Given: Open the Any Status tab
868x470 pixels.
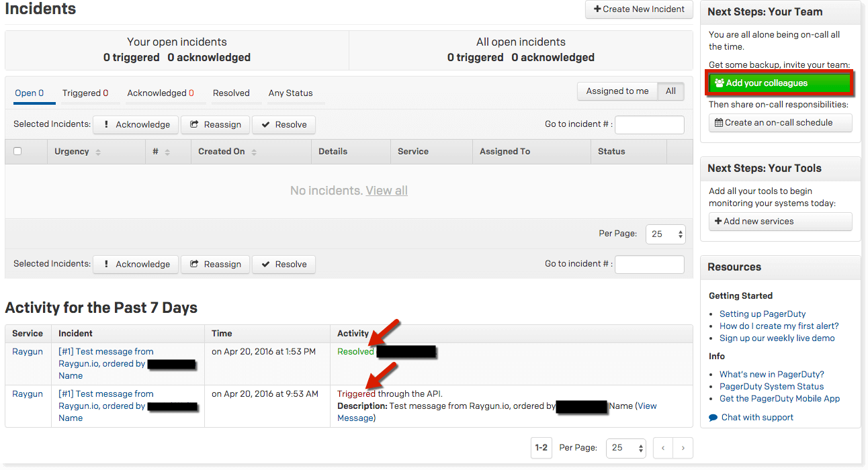Looking at the screenshot, I should pos(292,93).
